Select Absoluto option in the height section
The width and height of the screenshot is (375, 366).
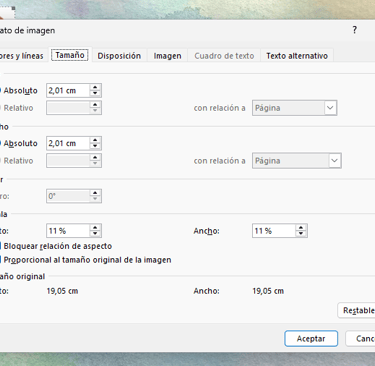click(x=19, y=90)
